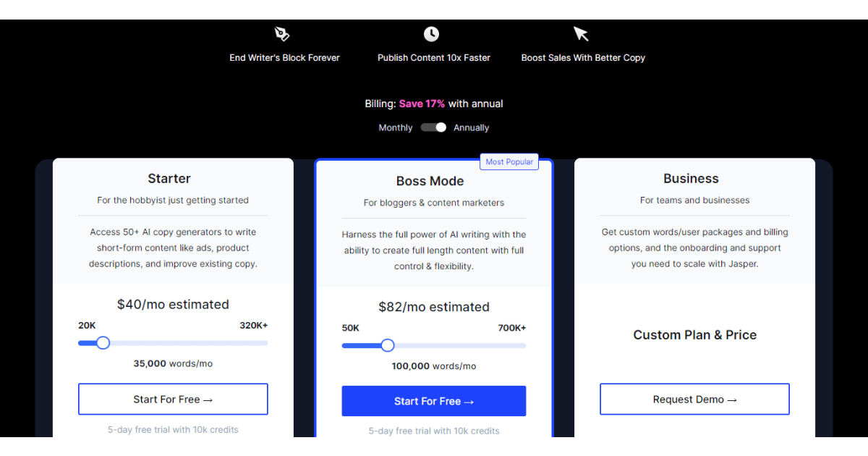Click the cursor arrow icon above Boost Sales
The height and width of the screenshot is (456, 868).
[582, 34]
